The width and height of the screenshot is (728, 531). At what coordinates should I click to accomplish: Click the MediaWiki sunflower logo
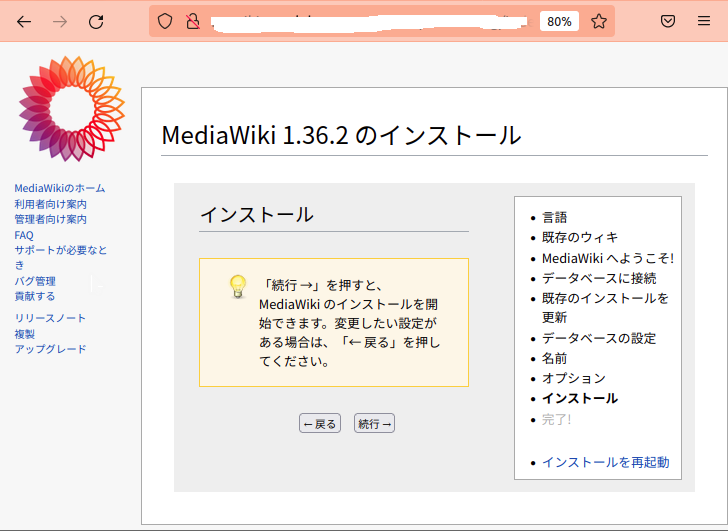[x=72, y=109]
